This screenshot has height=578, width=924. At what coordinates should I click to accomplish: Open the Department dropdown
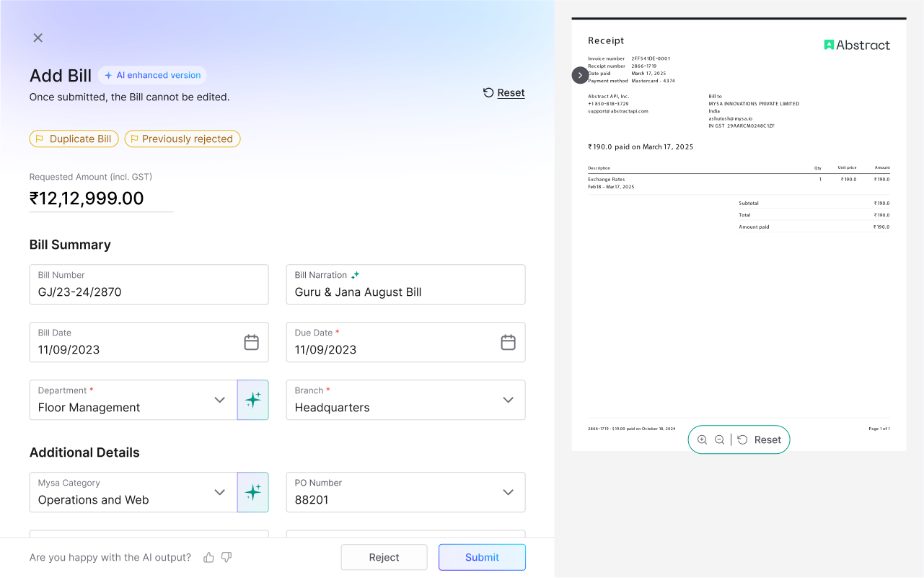click(220, 400)
